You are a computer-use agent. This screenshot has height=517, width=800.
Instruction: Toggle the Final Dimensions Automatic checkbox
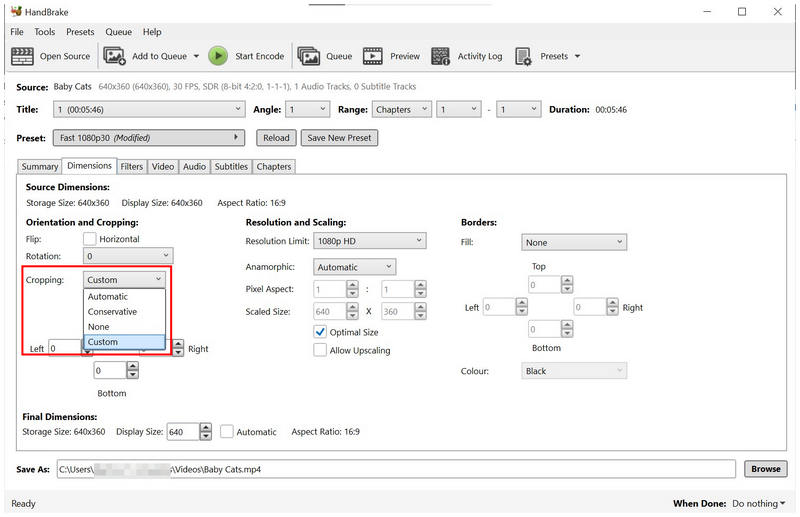click(227, 432)
